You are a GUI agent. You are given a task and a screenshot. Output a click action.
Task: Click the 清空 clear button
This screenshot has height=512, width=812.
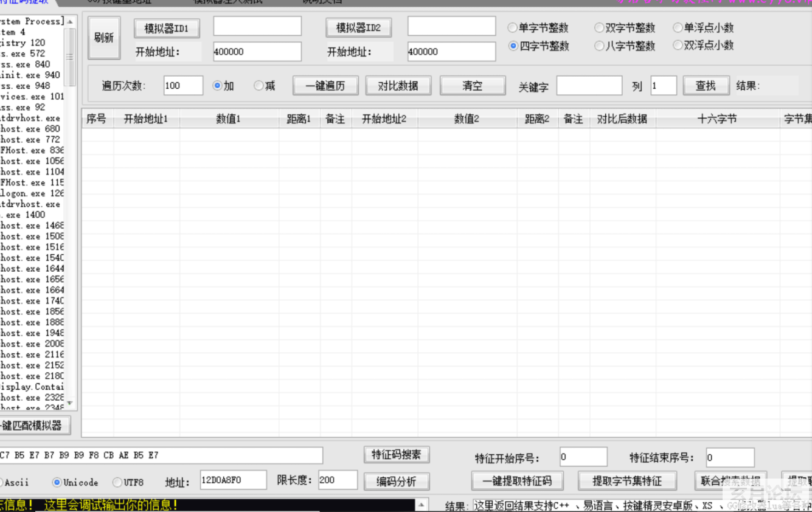(x=473, y=86)
